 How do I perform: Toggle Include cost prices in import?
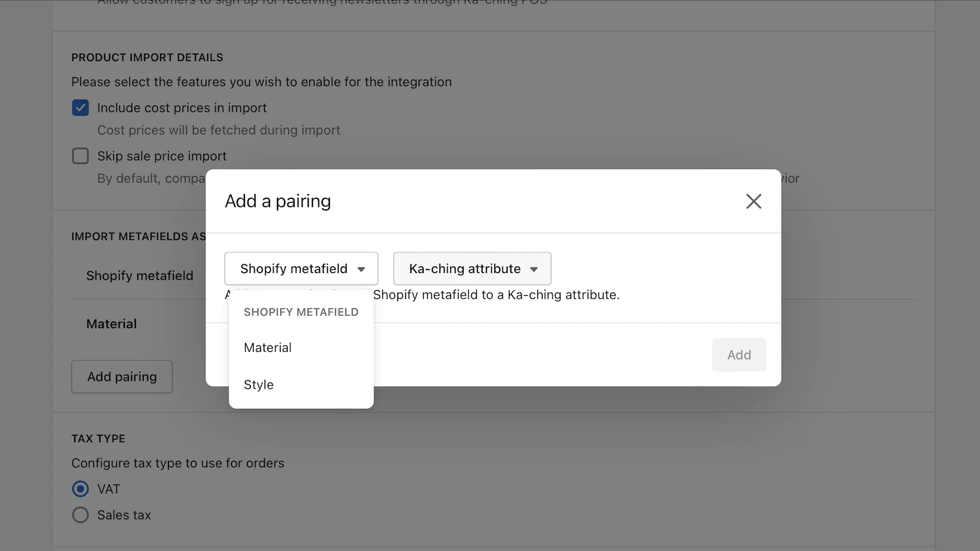click(80, 108)
